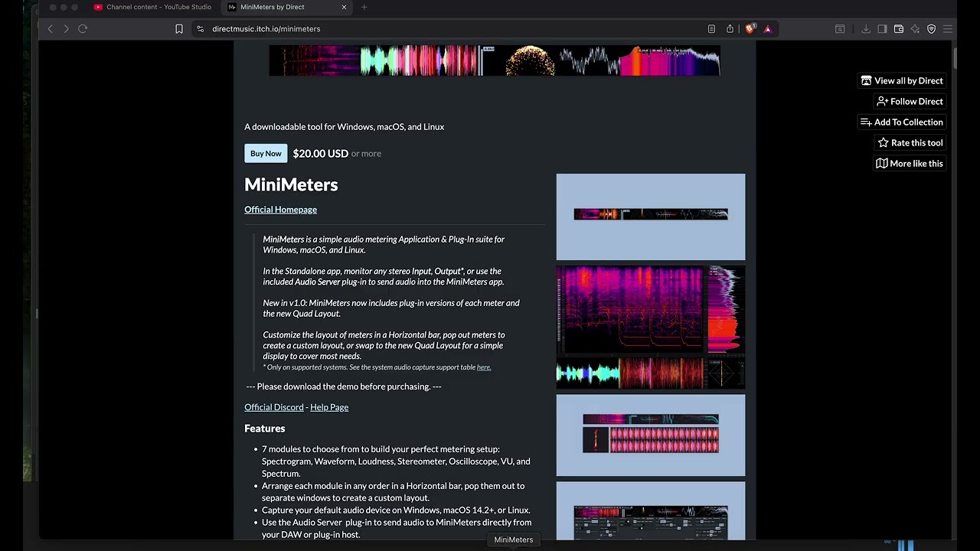Screen dimensions: 980x551
Task: Click the 'New in v1.0' paragraph
Action: click(391, 308)
